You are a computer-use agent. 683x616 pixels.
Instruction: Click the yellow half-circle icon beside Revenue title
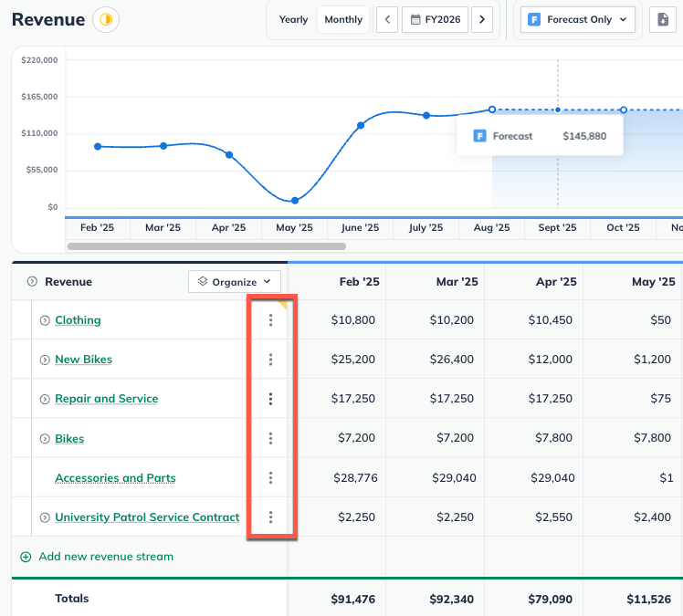tap(106, 19)
